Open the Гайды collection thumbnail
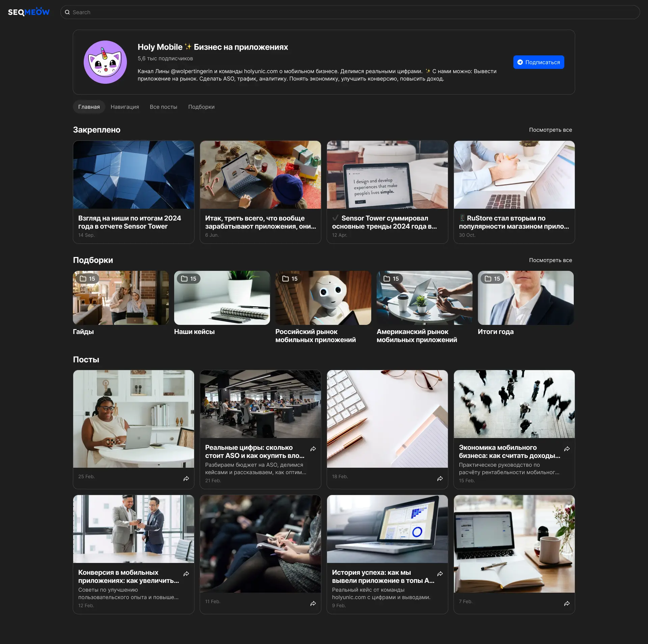Image resolution: width=648 pixels, height=644 pixels. point(121,298)
